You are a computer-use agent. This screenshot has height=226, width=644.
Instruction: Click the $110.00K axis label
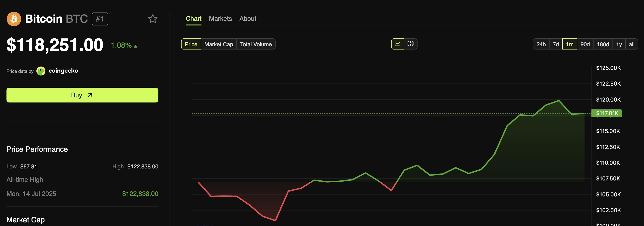click(608, 163)
